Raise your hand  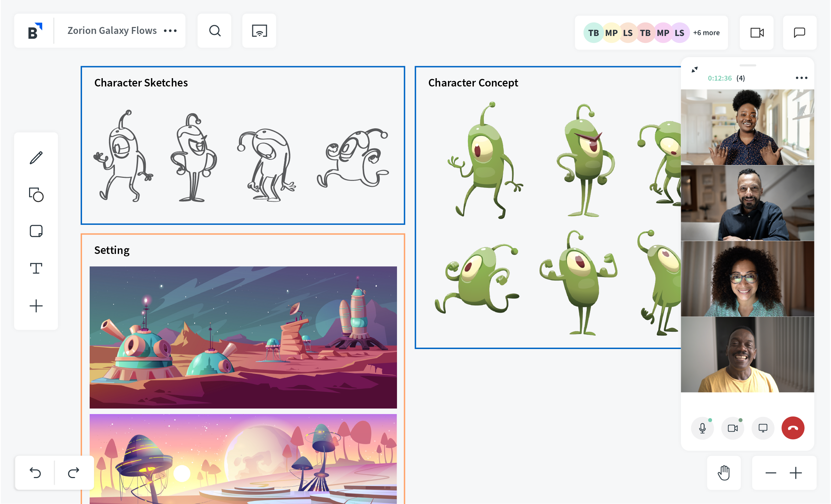click(x=724, y=473)
